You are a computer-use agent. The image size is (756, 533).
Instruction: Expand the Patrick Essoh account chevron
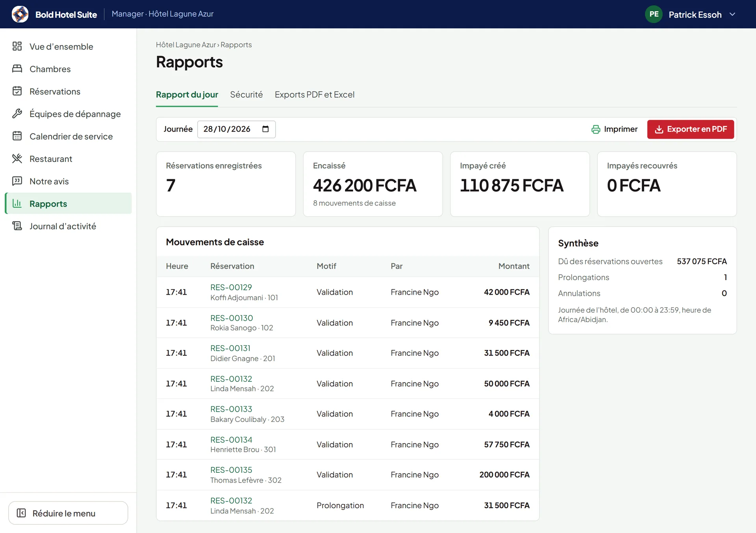pos(732,14)
